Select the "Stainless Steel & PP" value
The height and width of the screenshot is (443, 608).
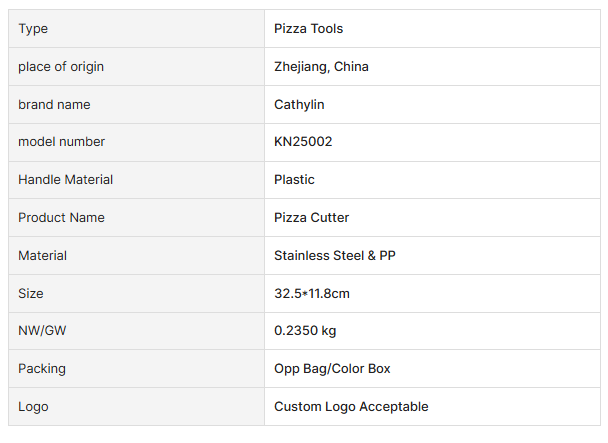(335, 256)
